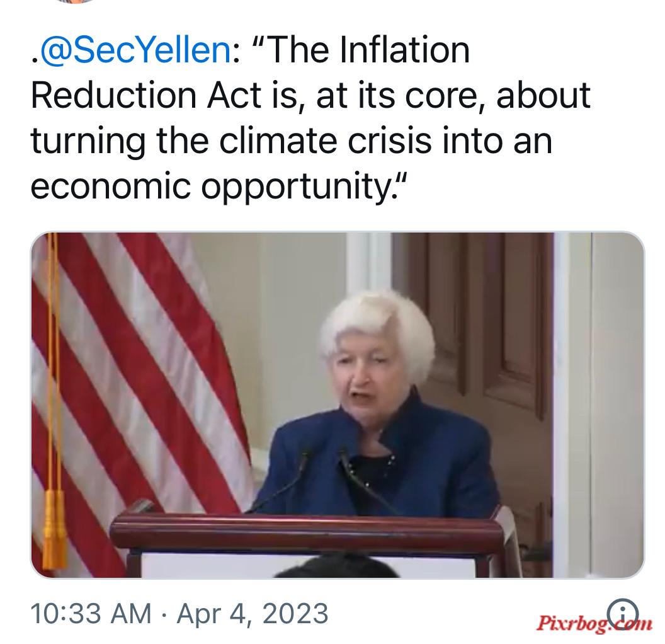Viewport: 665px width, 644px height.
Task: Select the words "climate crisis"
Action: tap(325, 141)
